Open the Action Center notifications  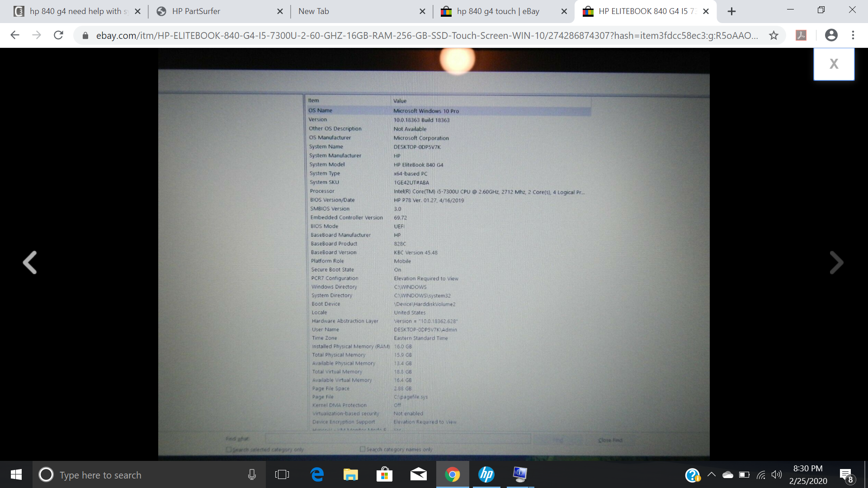[846, 475]
